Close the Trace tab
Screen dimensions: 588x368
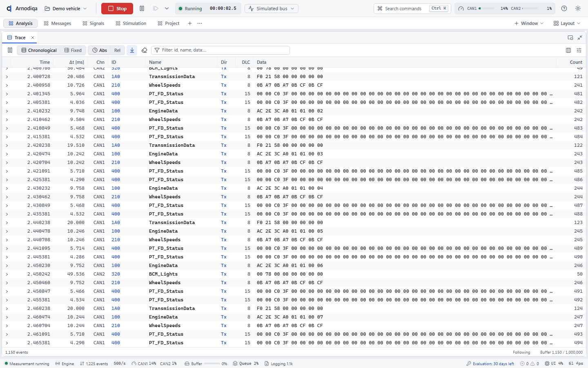[x=33, y=38]
